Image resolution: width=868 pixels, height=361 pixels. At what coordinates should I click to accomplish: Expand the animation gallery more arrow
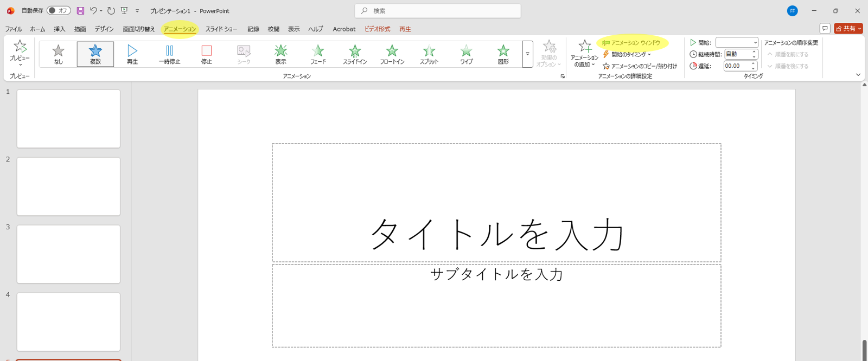pyautogui.click(x=527, y=54)
